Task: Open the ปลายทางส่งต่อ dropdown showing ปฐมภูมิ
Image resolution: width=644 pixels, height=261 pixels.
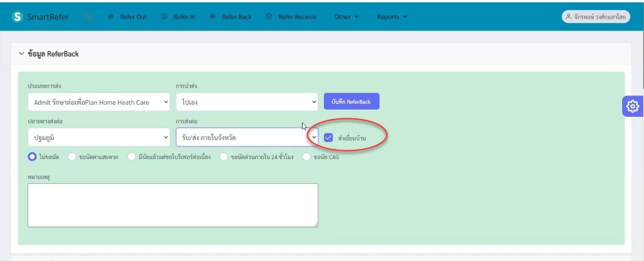Action: point(99,138)
